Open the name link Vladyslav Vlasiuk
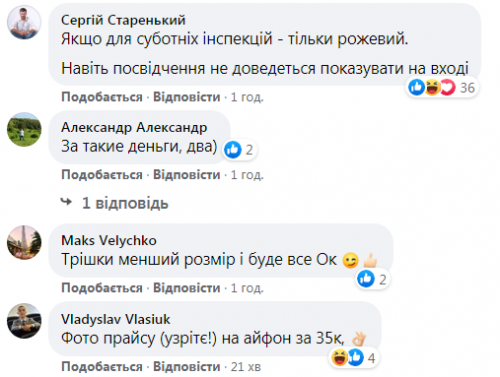Viewport: 500px width, 377px height. [116, 319]
